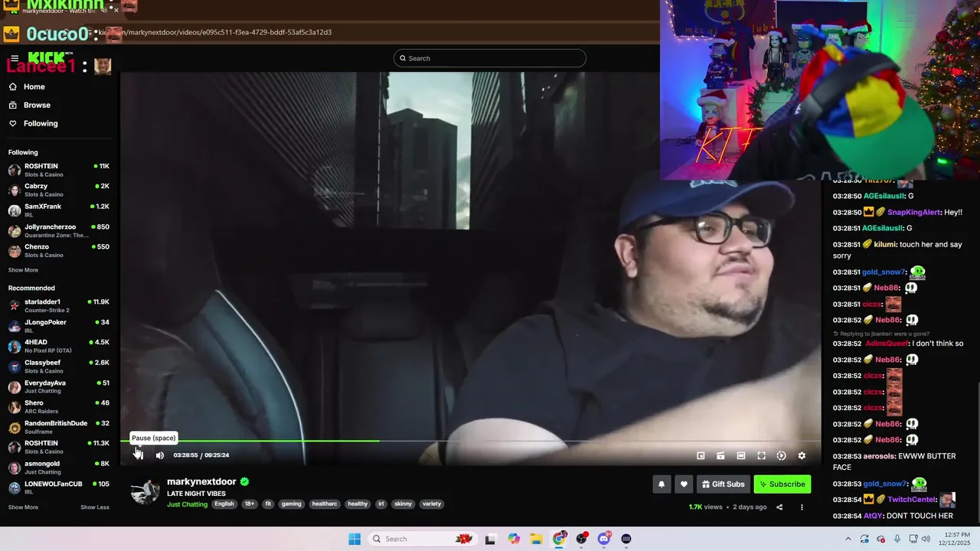Click the Windows taskbar search box
Screen dimensions: 980x551
[x=422, y=539]
